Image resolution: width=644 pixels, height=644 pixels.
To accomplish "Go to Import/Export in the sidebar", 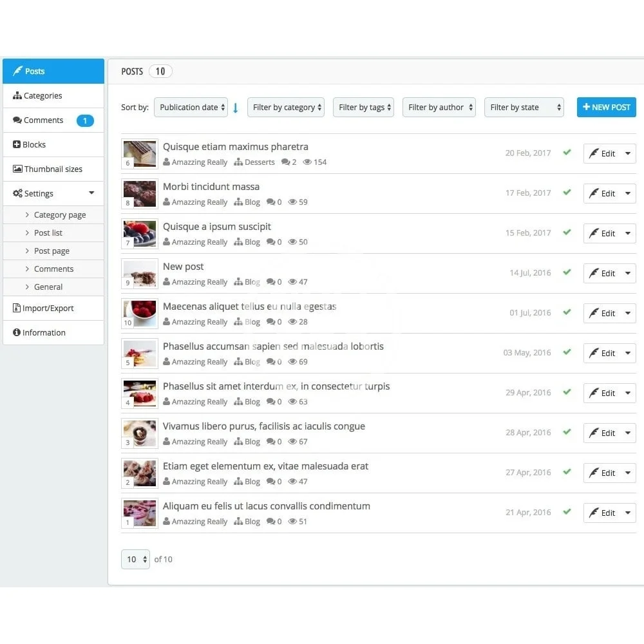I will (48, 308).
